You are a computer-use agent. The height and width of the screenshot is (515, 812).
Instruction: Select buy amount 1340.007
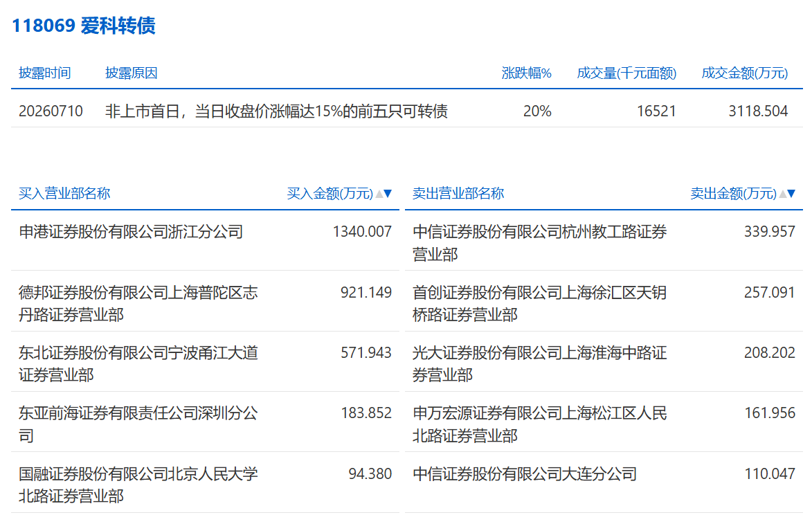tap(362, 231)
